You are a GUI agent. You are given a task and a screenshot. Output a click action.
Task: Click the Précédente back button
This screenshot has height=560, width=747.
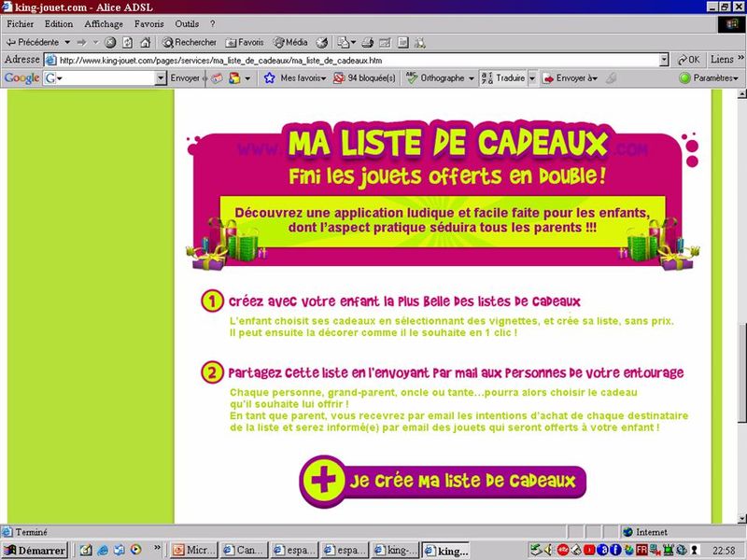tap(32, 42)
